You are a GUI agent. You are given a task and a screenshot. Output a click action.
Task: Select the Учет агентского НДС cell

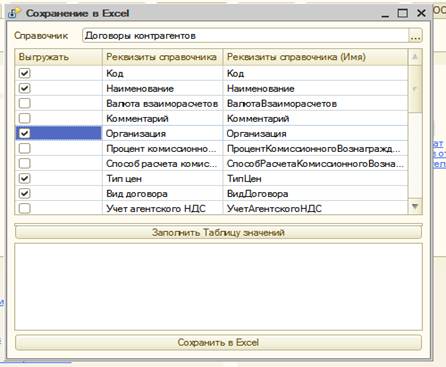tap(162, 208)
